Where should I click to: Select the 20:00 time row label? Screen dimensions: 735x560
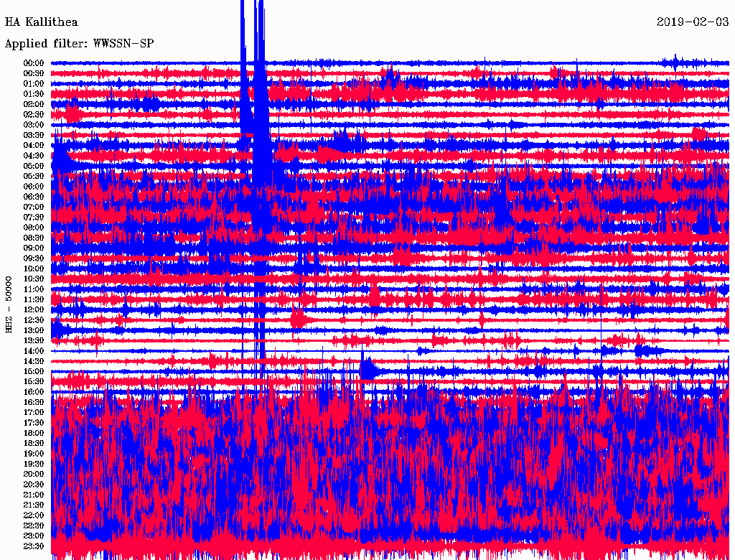coord(34,474)
